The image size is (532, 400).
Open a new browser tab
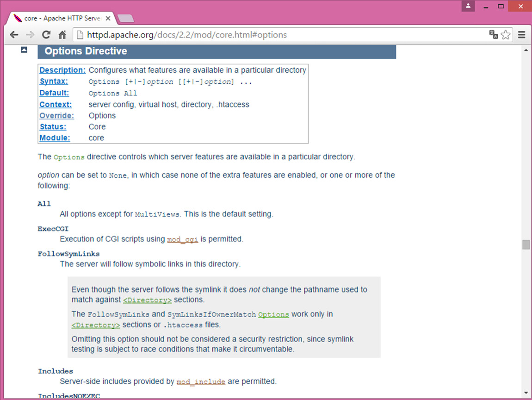coord(126,19)
